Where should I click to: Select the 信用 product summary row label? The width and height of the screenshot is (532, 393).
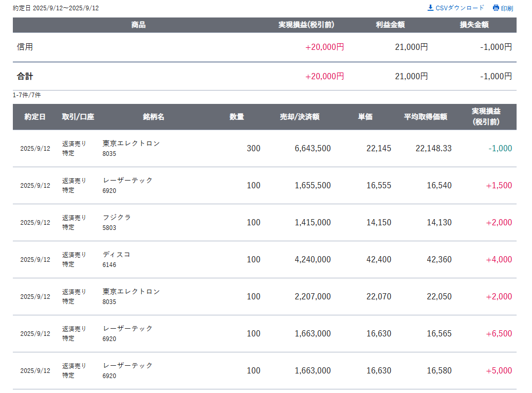(25, 47)
